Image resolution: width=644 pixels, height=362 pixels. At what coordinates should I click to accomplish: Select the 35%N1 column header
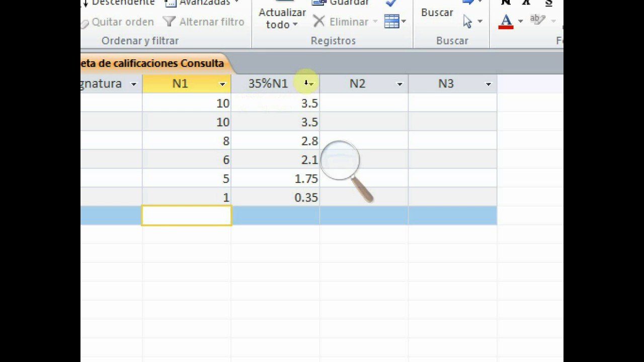click(x=275, y=83)
